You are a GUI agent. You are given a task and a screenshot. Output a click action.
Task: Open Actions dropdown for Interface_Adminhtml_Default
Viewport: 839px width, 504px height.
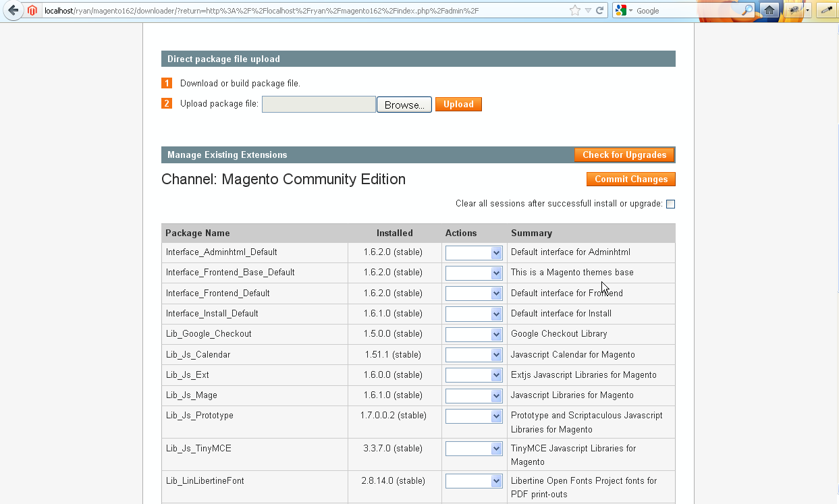click(x=474, y=253)
